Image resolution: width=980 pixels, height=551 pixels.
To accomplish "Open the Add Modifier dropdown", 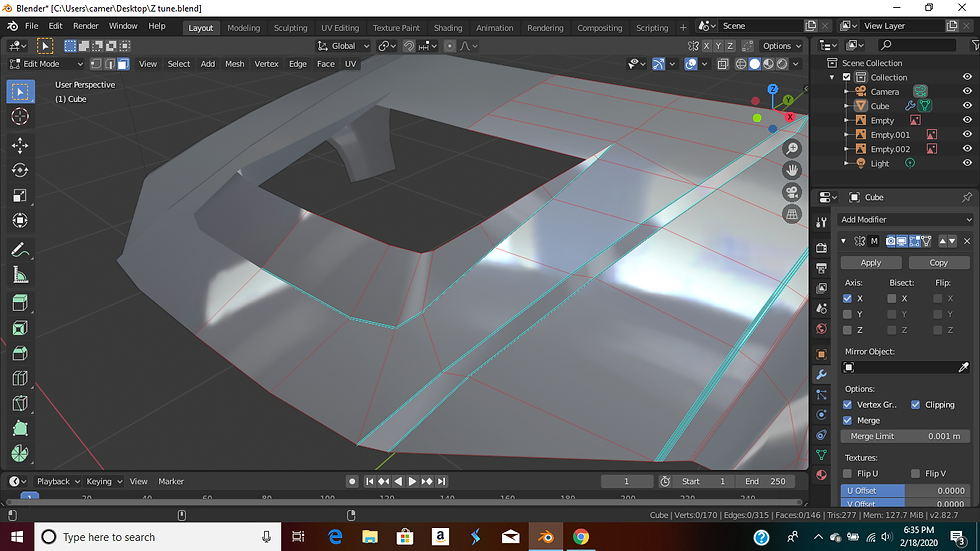I will point(906,219).
